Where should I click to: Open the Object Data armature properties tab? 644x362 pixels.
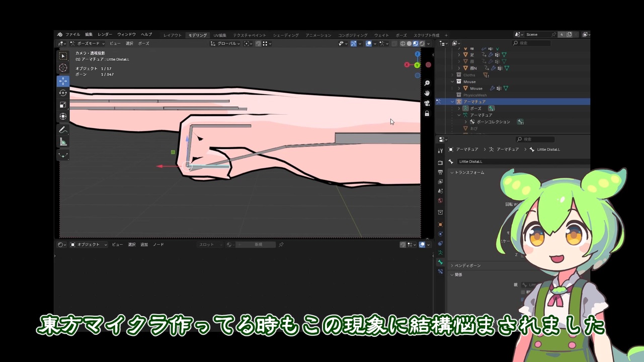(x=440, y=252)
